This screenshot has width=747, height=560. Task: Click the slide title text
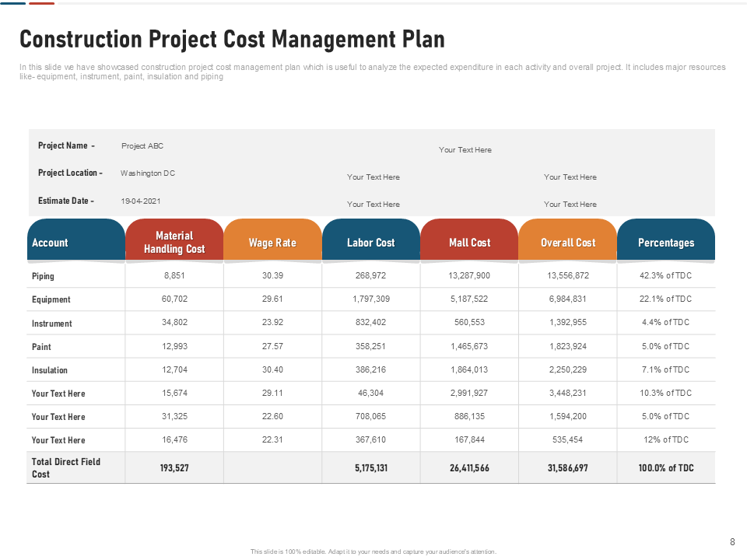click(232, 39)
